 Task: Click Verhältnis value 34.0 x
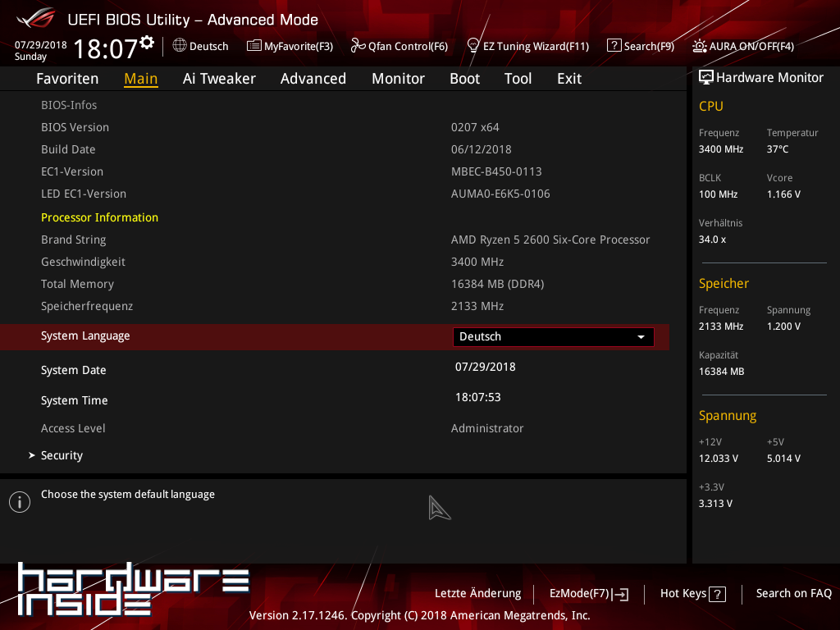pos(713,240)
